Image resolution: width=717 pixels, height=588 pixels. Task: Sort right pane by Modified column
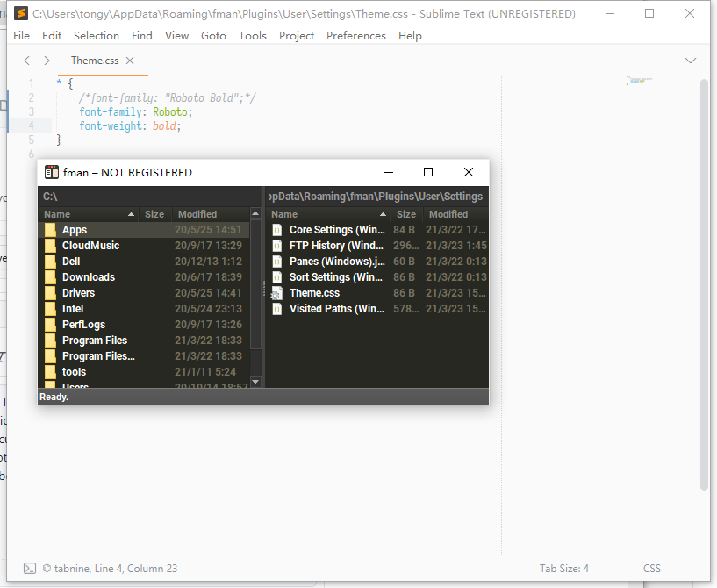point(455,214)
